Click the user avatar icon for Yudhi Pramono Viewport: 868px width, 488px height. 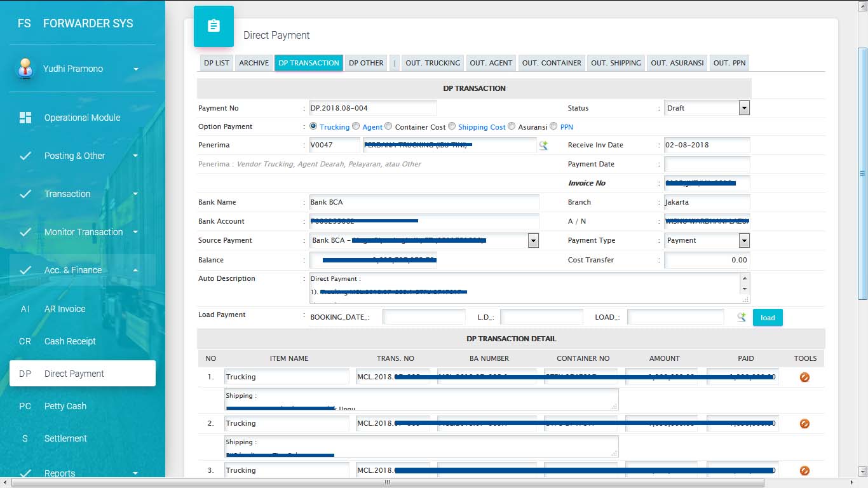[25, 69]
